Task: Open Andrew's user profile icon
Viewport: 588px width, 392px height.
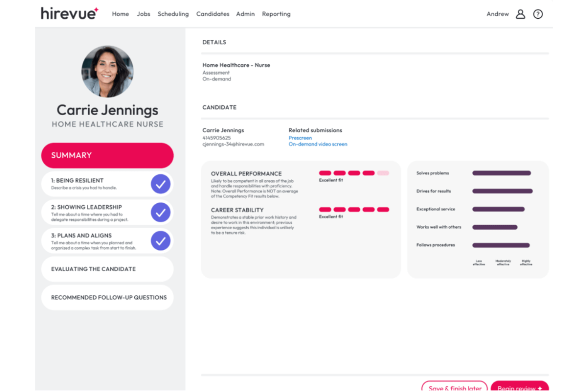Action: click(520, 14)
